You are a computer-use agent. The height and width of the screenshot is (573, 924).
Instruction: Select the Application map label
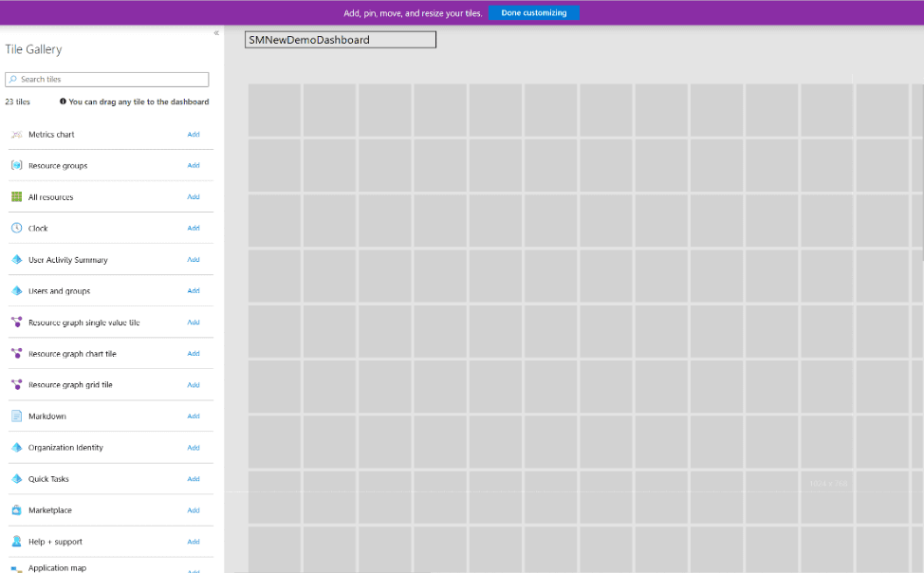(57, 567)
